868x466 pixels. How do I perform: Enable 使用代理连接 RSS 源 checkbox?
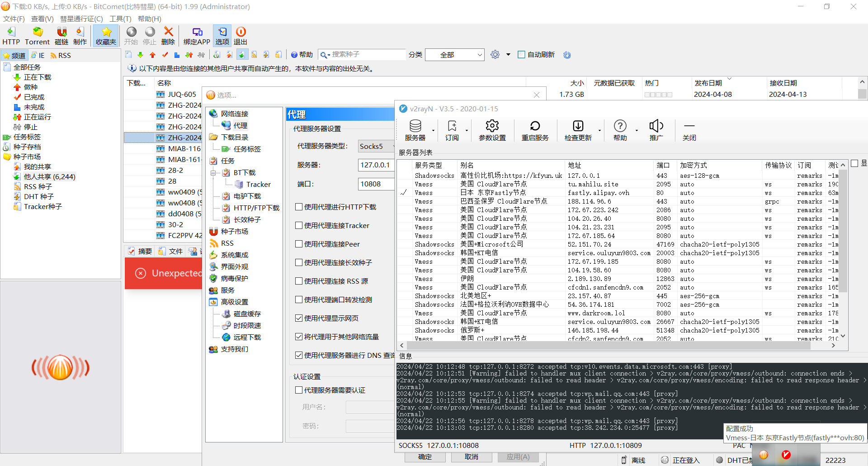pyautogui.click(x=299, y=281)
